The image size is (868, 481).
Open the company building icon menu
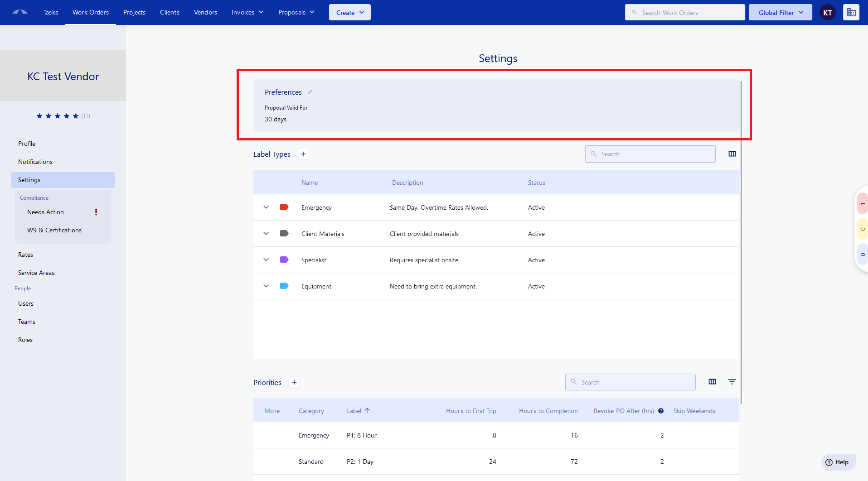point(851,12)
